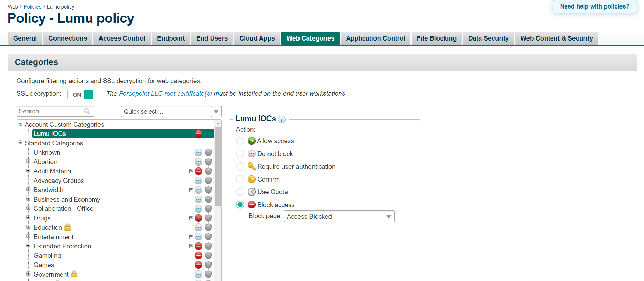
Task: Click the red block icon beside Adult Material
Action: coord(198,171)
